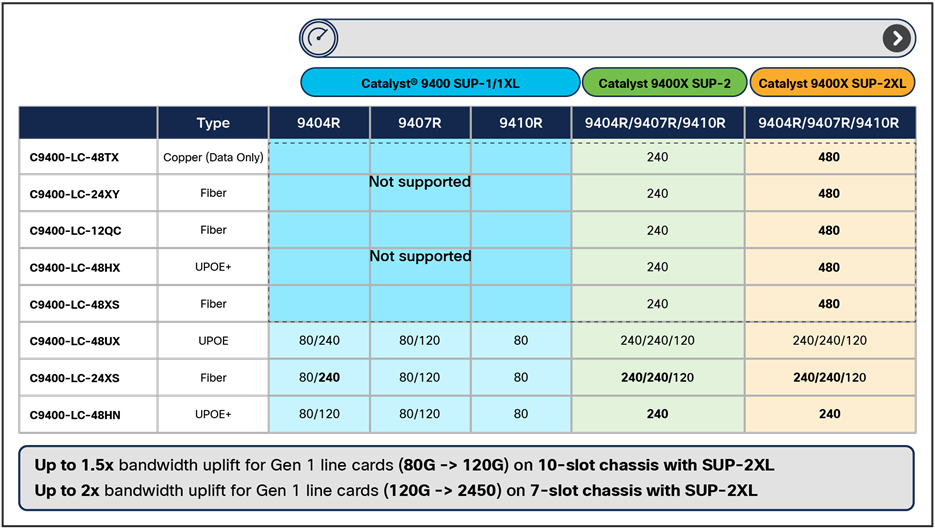The width and height of the screenshot is (935, 531).
Task: Click the C9400-LC-24XY row label
Action: (75, 194)
